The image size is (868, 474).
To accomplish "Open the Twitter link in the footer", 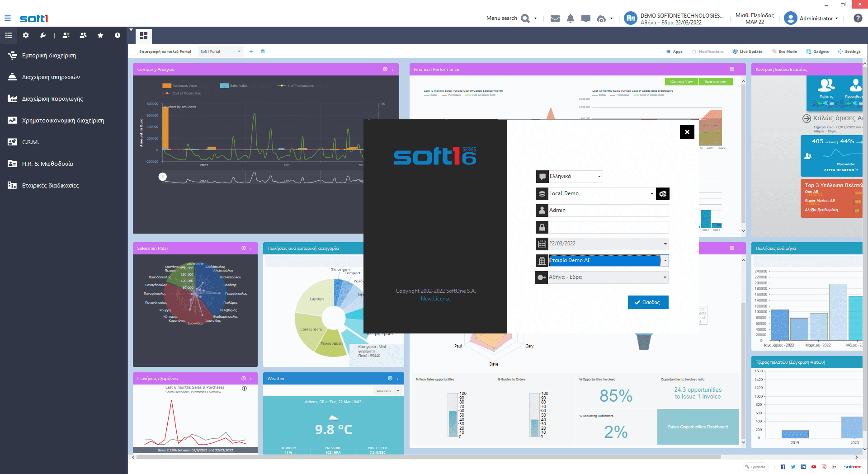I will 793,467.
